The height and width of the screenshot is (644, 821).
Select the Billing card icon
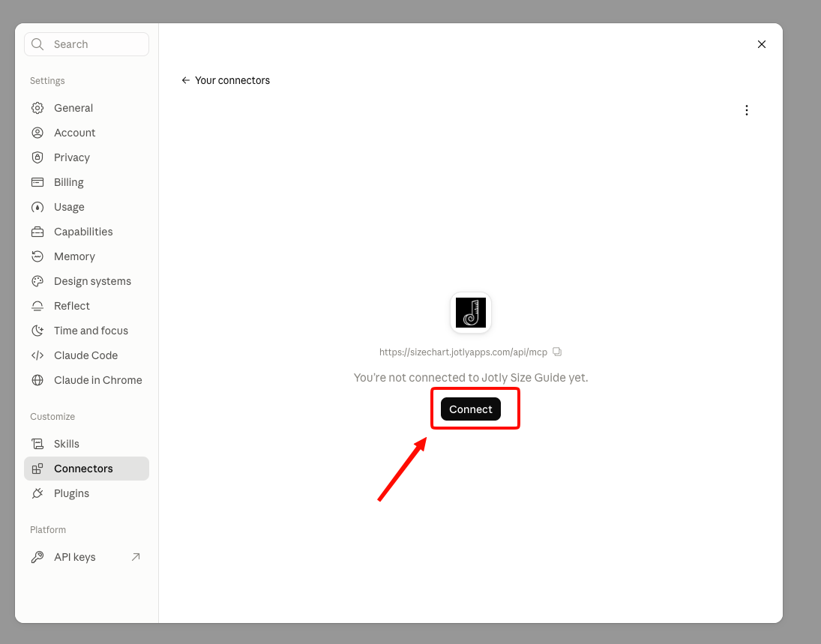tap(37, 182)
